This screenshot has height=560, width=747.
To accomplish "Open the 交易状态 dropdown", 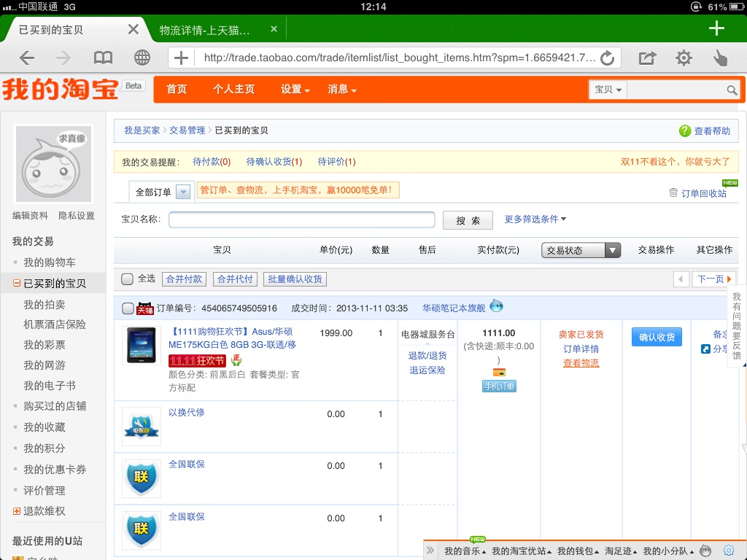I will click(x=581, y=251).
